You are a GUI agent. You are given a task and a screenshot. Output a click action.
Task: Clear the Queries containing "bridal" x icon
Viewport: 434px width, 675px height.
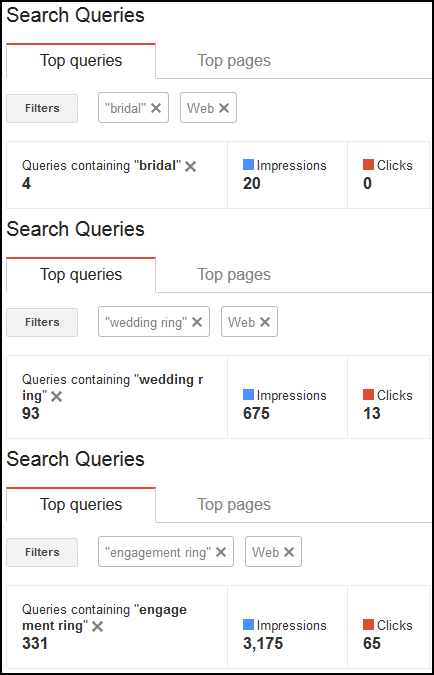click(190, 166)
